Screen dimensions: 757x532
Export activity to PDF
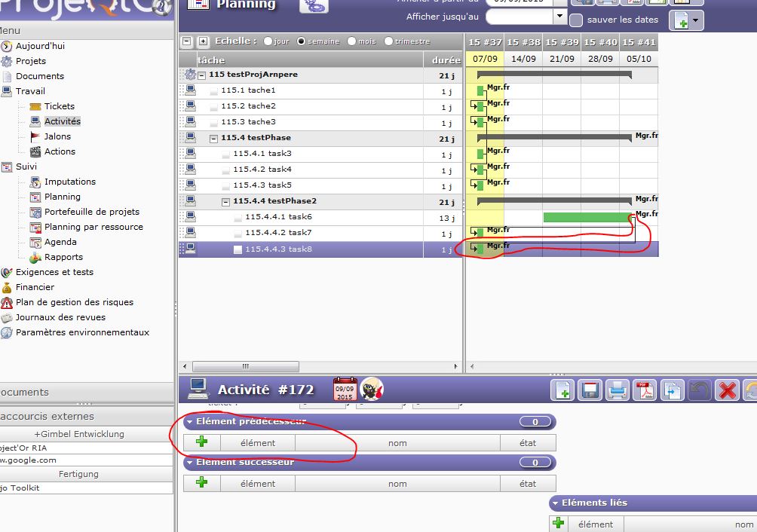645,390
